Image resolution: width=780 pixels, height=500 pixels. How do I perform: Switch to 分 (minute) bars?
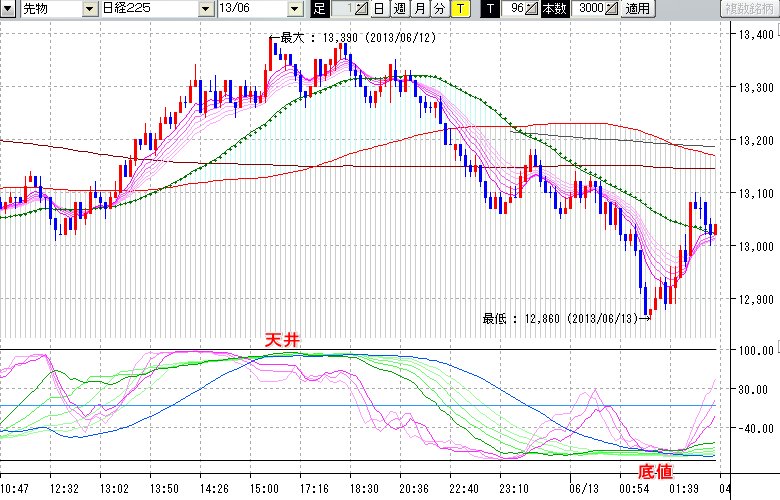coord(439,9)
